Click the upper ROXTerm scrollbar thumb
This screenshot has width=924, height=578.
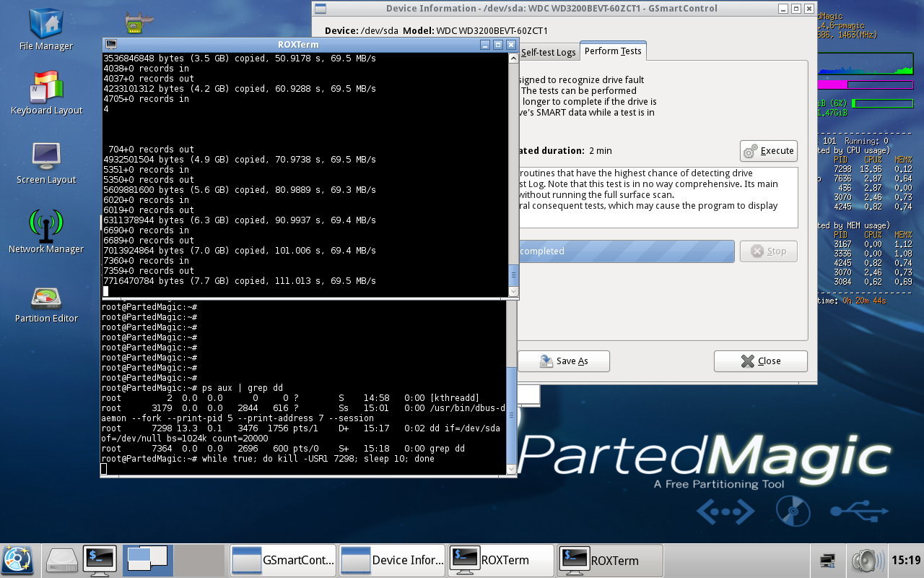point(513,275)
